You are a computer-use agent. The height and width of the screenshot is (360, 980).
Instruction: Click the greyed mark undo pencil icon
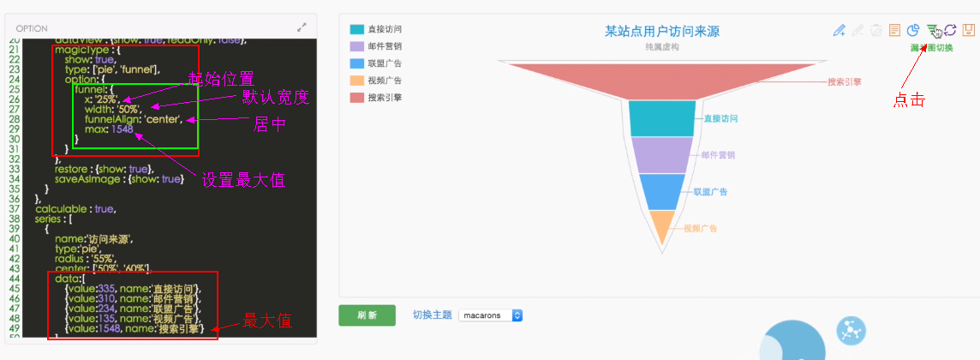pyautogui.click(x=858, y=30)
